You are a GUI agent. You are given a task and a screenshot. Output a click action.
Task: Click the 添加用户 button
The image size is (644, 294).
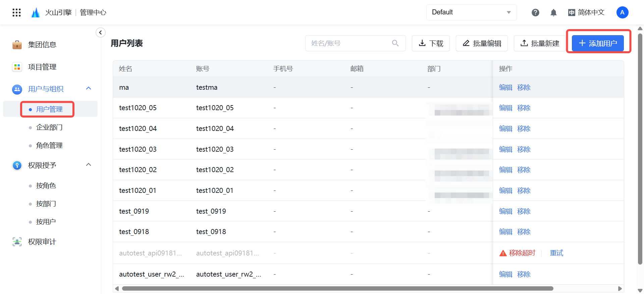click(x=598, y=43)
